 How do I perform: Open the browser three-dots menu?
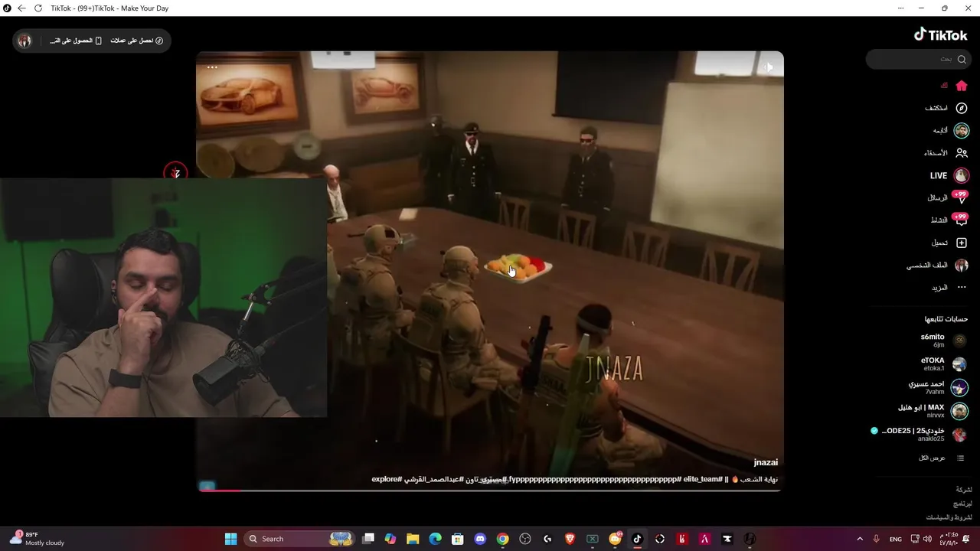pos(900,8)
